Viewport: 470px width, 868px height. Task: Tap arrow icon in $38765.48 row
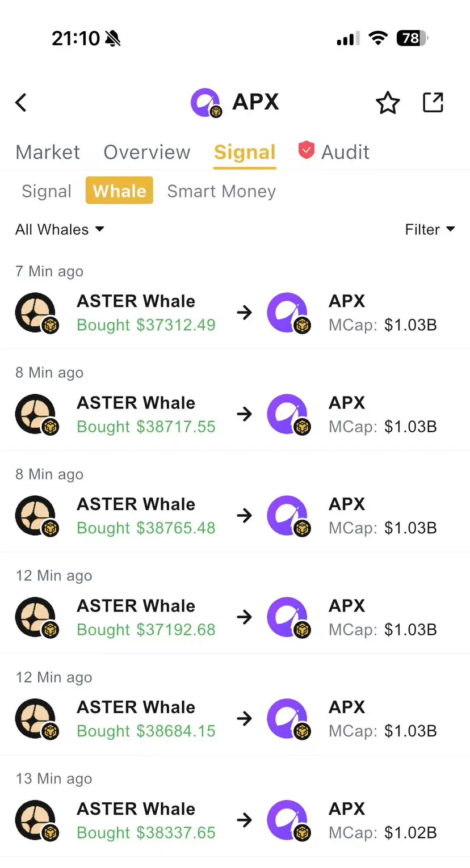[245, 516]
